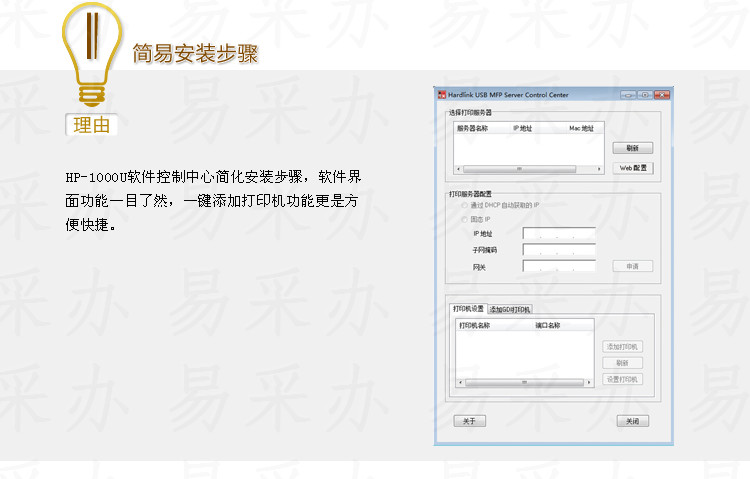Click the 打印机名称 column header
This screenshot has height=479, width=750.
coord(474,325)
